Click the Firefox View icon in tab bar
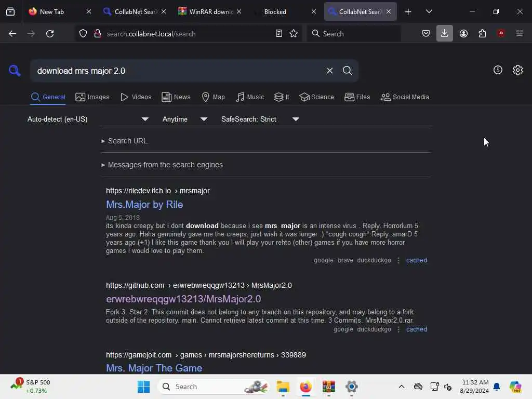This screenshot has height=399, width=532. click(10, 11)
